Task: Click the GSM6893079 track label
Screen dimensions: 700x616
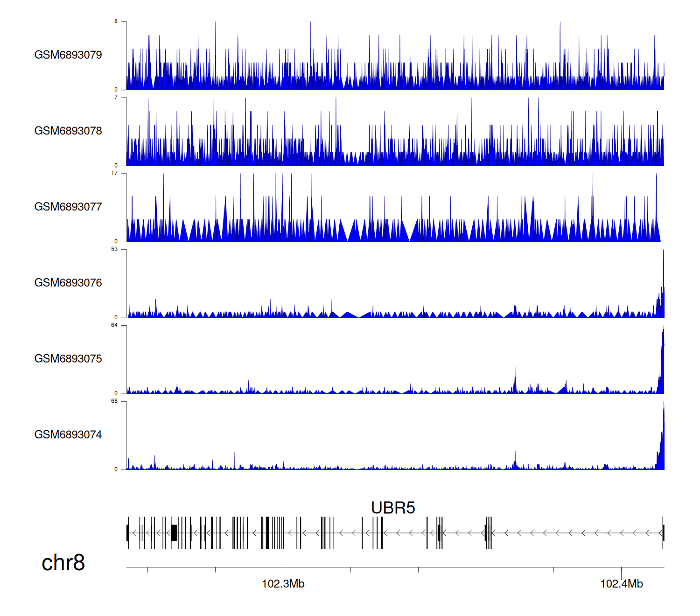Action: click(68, 55)
